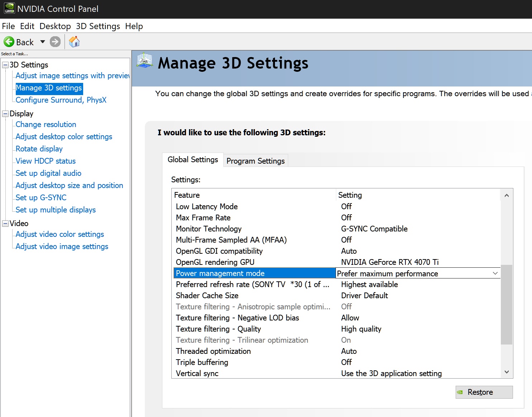Collapse the 3D Settings tree node

5,65
